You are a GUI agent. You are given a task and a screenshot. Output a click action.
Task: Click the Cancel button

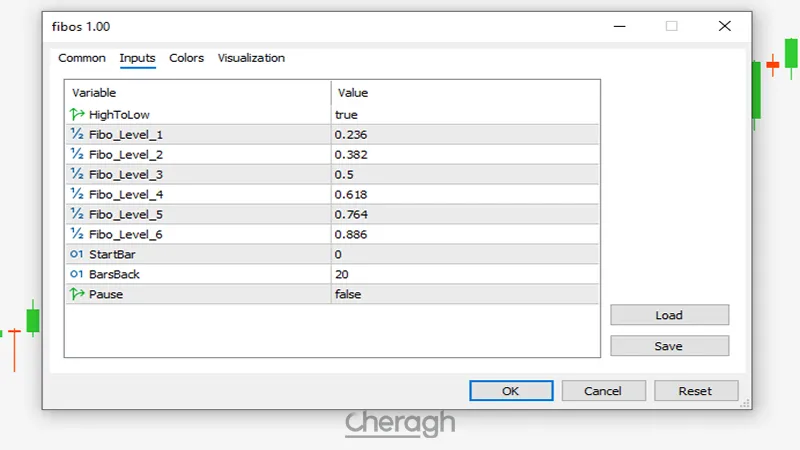tap(603, 391)
